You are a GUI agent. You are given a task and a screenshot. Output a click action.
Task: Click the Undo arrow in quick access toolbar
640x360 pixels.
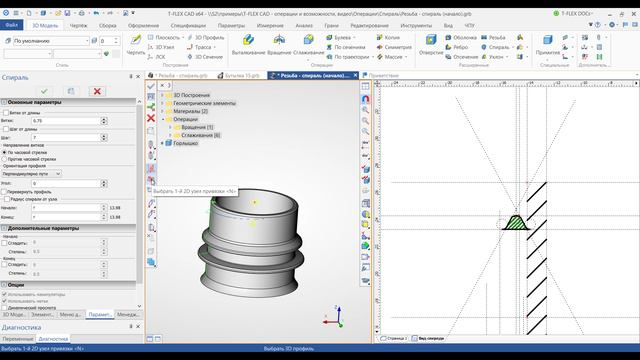click(96, 13)
